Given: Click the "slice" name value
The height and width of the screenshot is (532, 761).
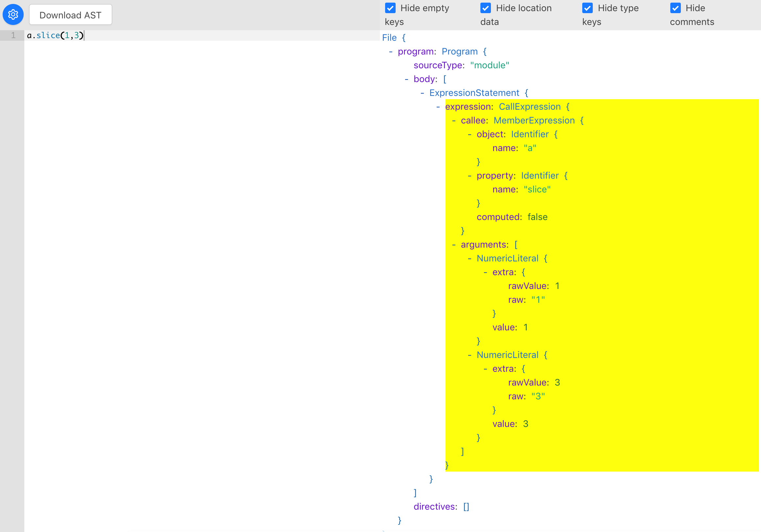Looking at the screenshot, I should point(537,189).
